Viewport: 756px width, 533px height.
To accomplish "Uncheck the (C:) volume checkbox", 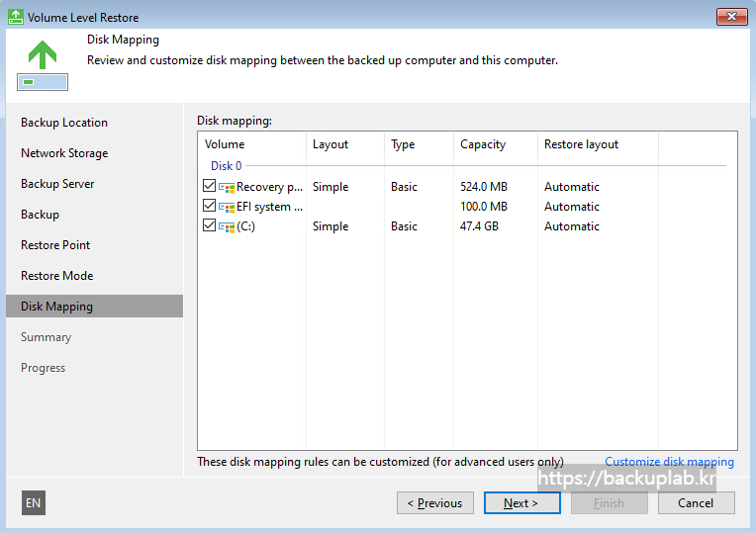I will pyautogui.click(x=209, y=225).
